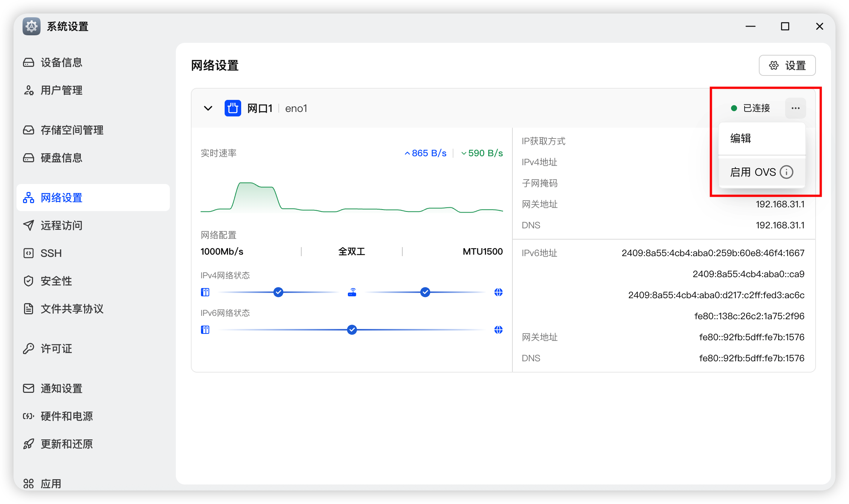Open the SSH settings page
Image resolution: width=849 pixels, height=504 pixels.
pos(51,253)
